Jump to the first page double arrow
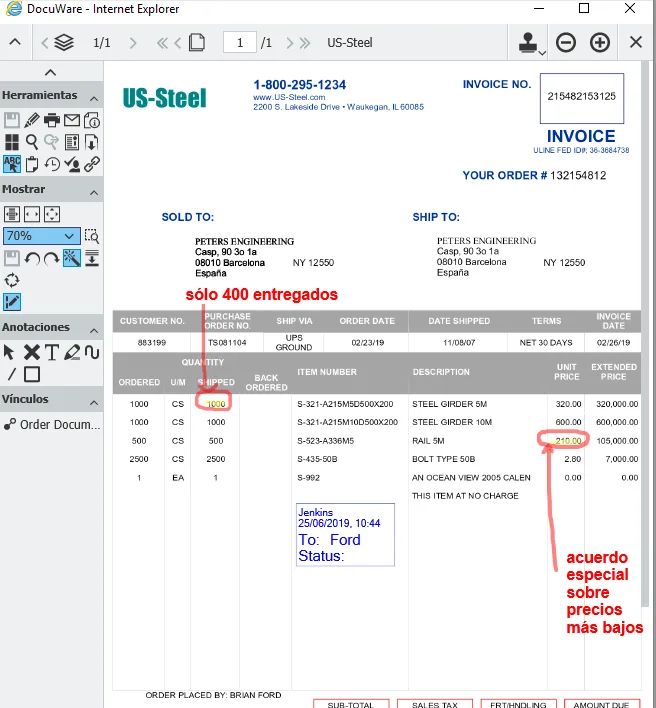Screen dimensions: 656x708 [x=162, y=43]
